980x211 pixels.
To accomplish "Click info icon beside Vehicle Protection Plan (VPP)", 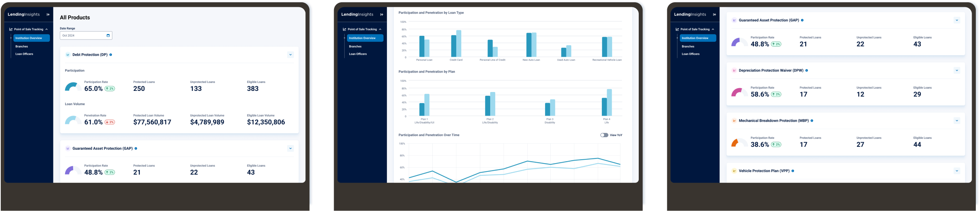I will pyautogui.click(x=793, y=171).
